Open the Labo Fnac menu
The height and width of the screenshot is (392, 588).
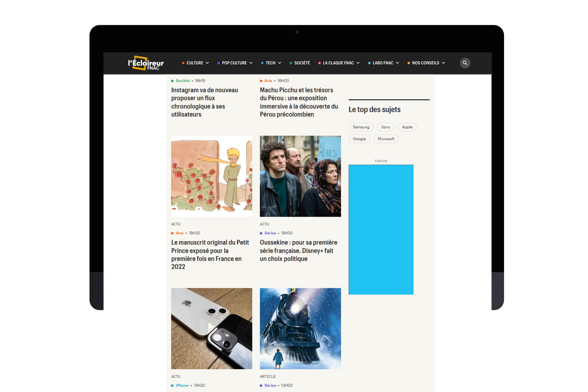point(383,63)
